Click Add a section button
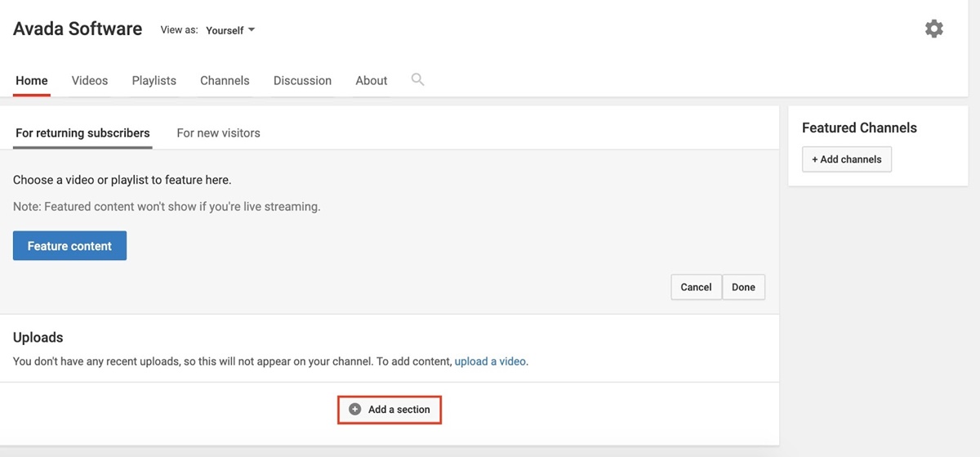This screenshot has height=457, width=980. coord(390,409)
